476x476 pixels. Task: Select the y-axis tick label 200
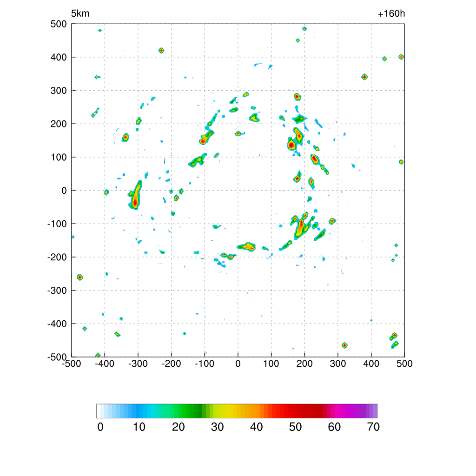coord(59,124)
